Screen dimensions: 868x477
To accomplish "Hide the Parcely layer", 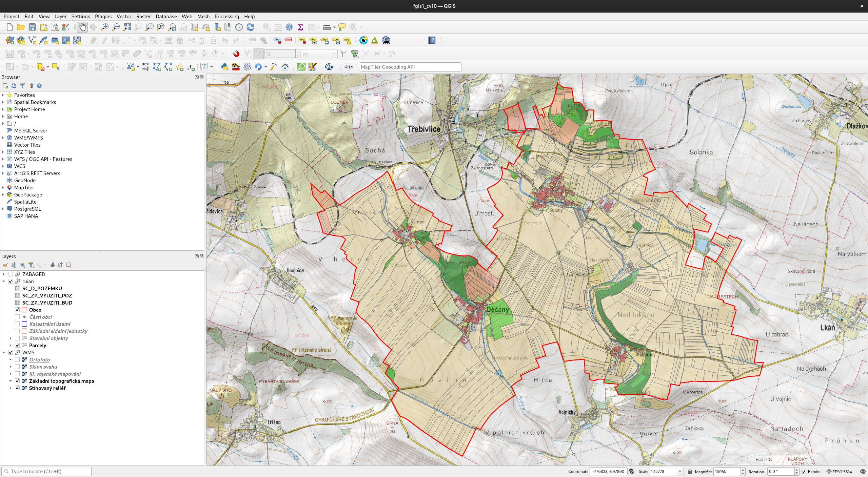I will click(x=17, y=345).
